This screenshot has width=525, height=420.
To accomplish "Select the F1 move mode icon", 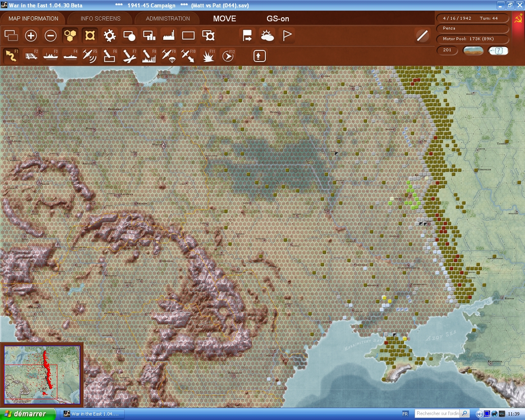I will [x=11, y=56].
